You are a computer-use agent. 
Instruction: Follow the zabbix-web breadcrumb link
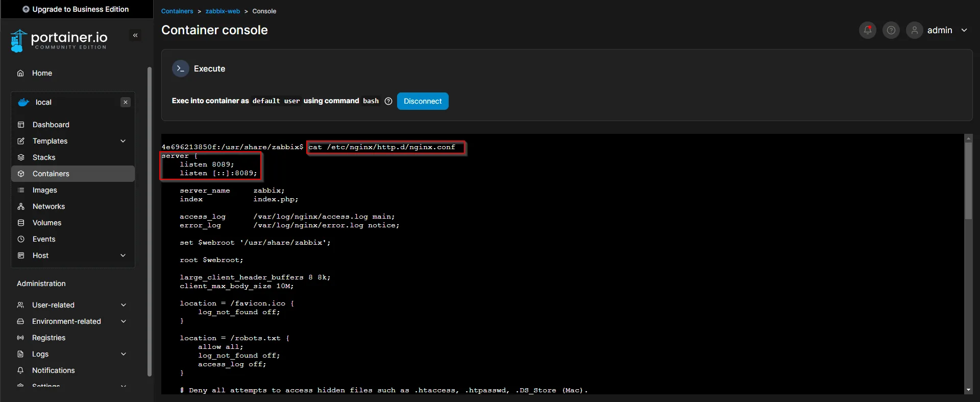[x=223, y=11]
